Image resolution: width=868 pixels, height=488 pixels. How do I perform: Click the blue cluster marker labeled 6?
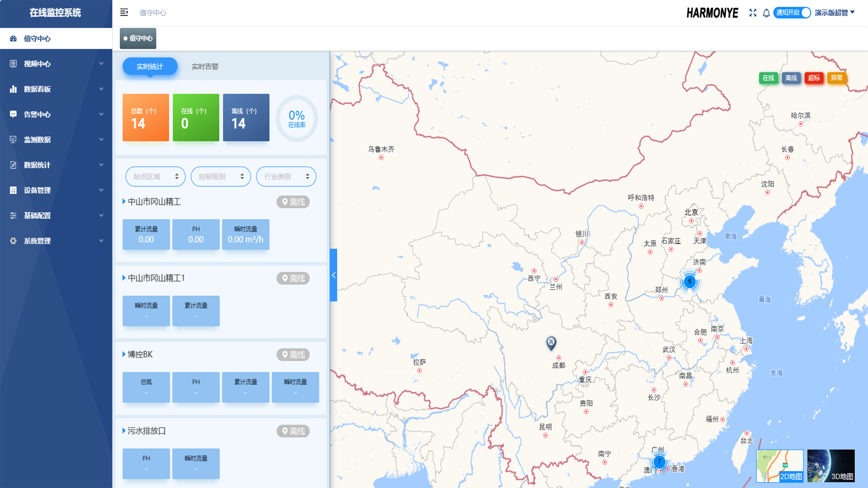click(689, 282)
